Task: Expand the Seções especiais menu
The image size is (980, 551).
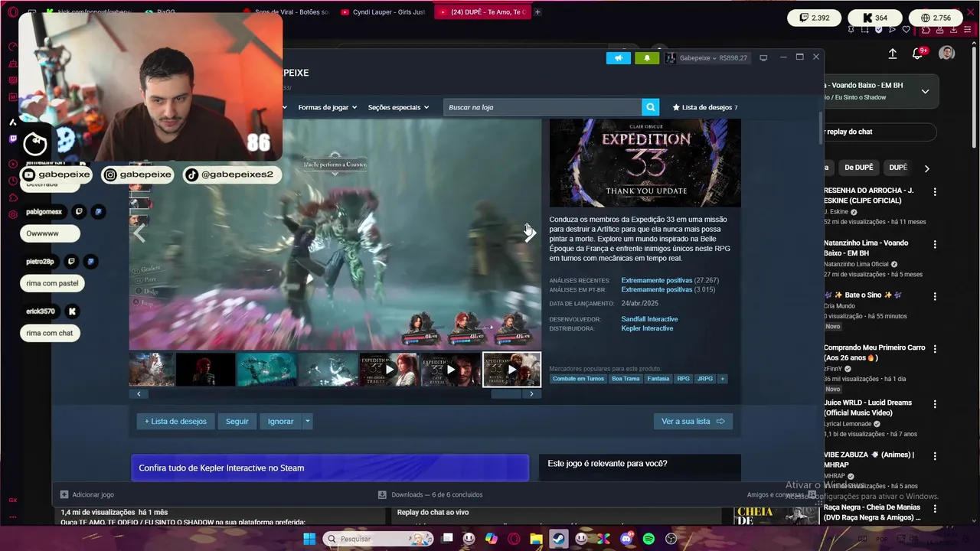Action: tap(398, 107)
